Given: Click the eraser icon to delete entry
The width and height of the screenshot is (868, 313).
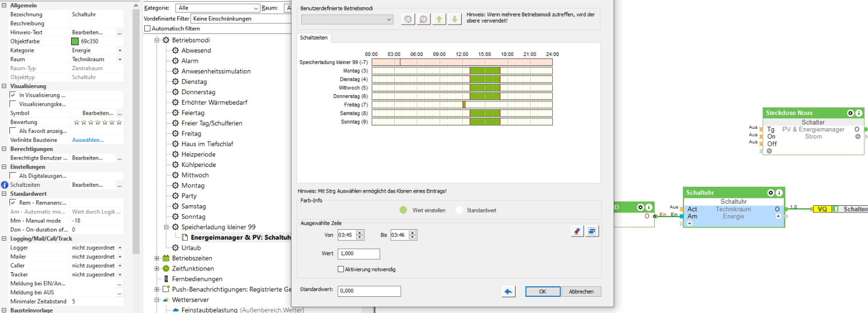Looking at the screenshot, I should click(x=577, y=231).
